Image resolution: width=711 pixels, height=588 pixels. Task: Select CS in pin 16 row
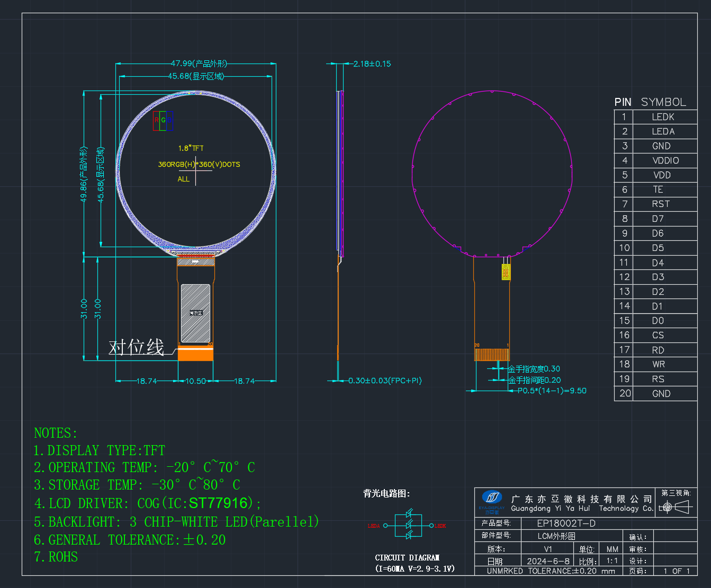(x=658, y=335)
